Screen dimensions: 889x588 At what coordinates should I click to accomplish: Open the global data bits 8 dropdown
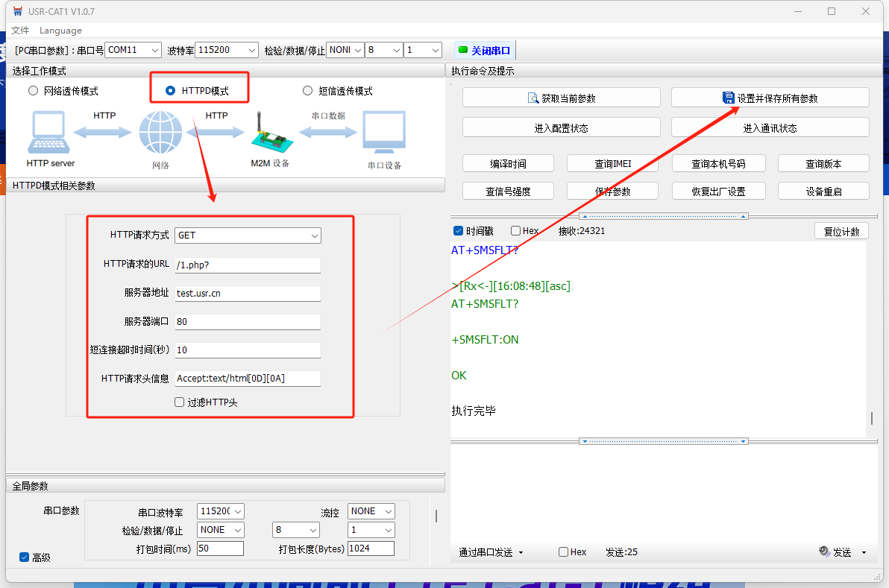296,530
